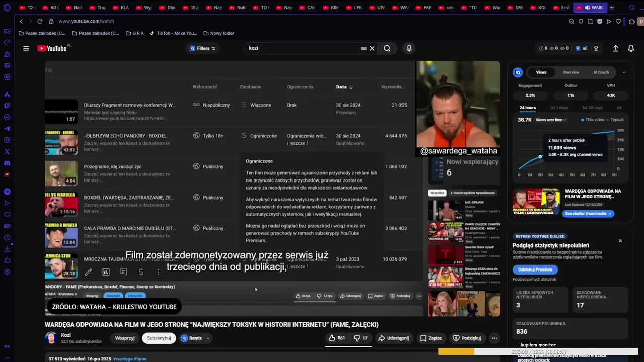Toggle This video legend series
This screenshot has width=644, height=362.
593,120
